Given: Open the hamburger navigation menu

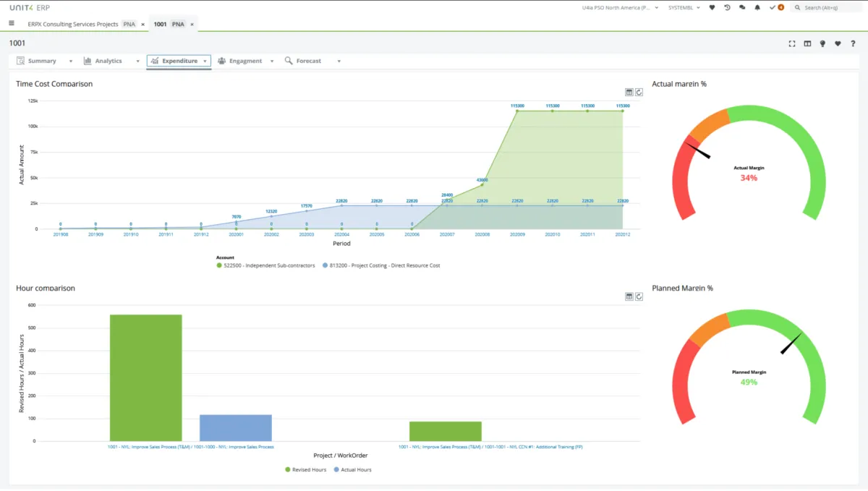Looking at the screenshot, I should (x=11, y=23).
